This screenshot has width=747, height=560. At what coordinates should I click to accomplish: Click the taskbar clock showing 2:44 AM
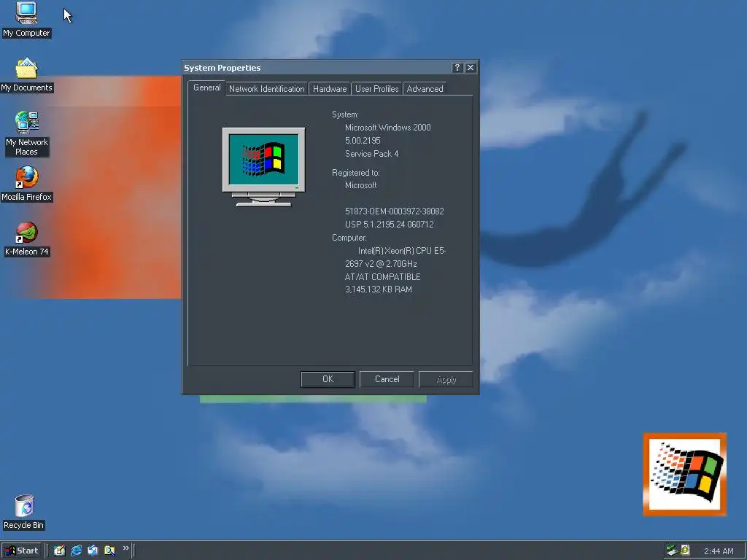point(719,551)
